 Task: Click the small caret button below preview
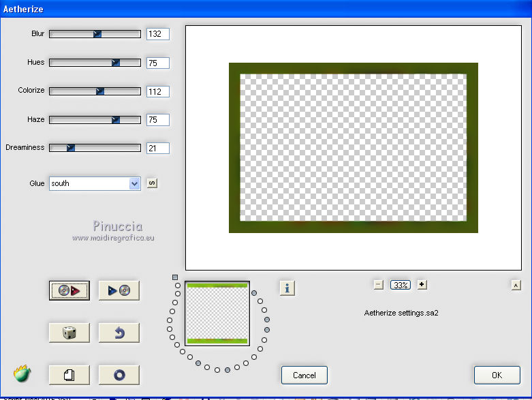coord(516,286)
